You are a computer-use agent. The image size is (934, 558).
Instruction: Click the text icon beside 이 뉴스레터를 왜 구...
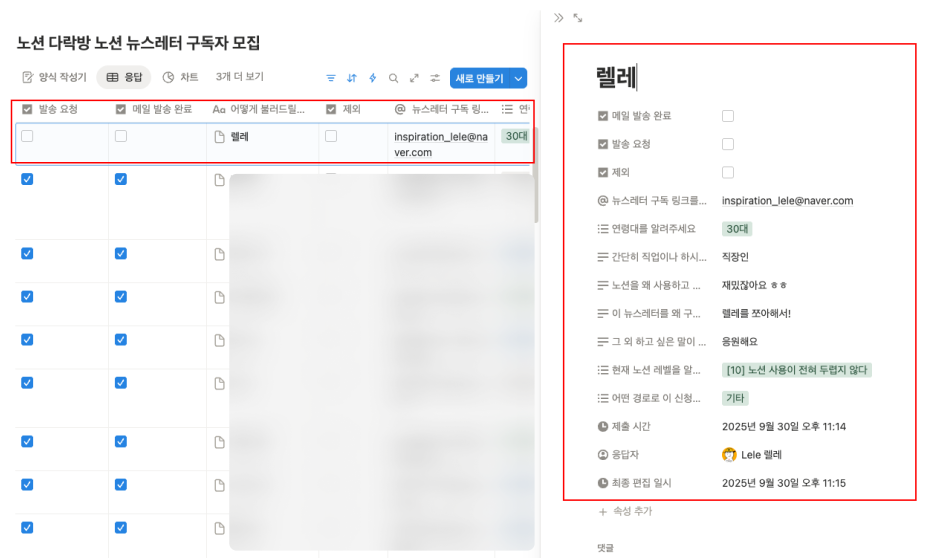click(602, 313)
